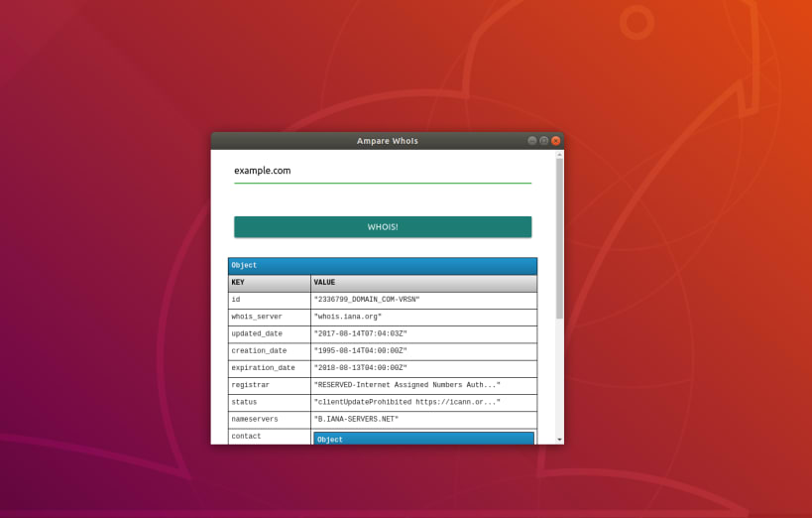This screenshot has width=812, height=518.
Task: Collapse the nested contact Object header
Action: 423,439
